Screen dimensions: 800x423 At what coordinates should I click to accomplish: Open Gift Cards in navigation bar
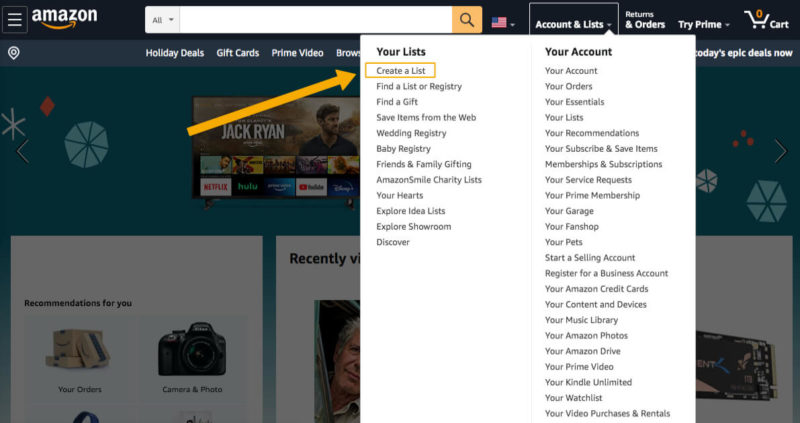[x=237, y=53]
